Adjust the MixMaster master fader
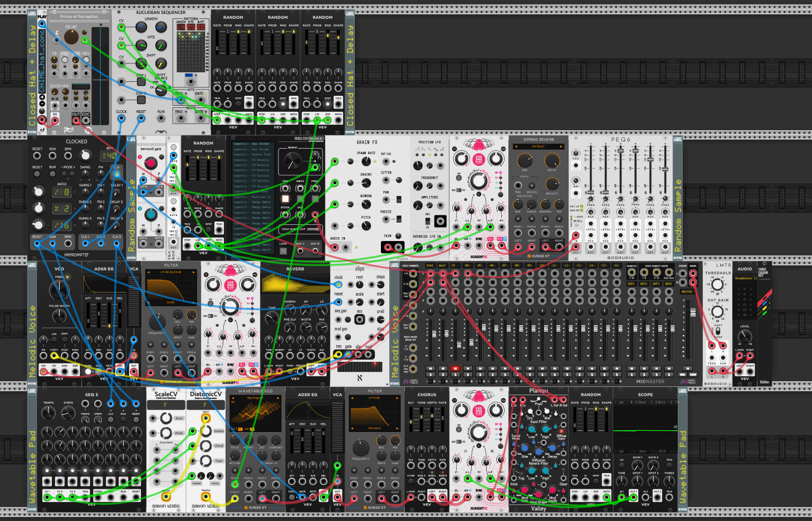Screen dimensions: 812x521 tap(693, 312)
